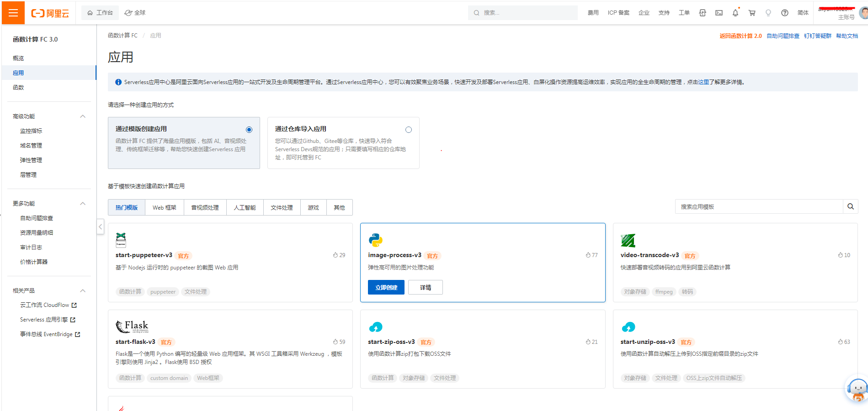Switch to the 文件处理 tab
868x411 pixels.
click(x=282, y=207)
